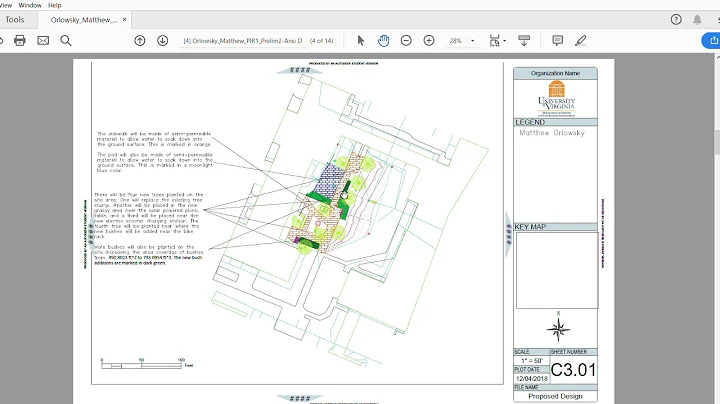Image resolution: width=720 pixels, height=404 pixels.
Task: Open the Window menu
Action: tap(30, 5)
